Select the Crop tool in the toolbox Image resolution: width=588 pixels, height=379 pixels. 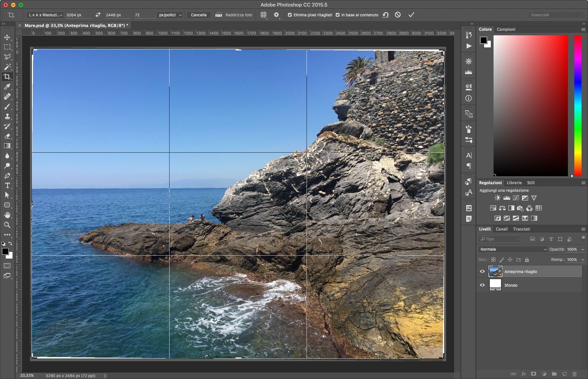click(x=7, y=77)
